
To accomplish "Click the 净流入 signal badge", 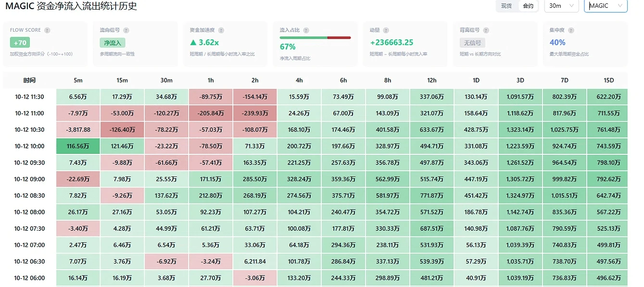I will pos(113,43).
